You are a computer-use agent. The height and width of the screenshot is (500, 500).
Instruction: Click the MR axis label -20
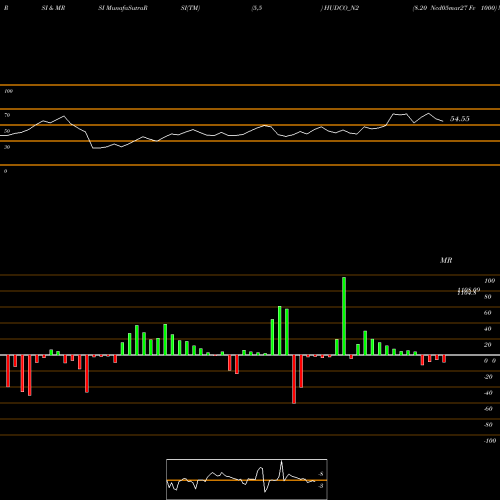pos(488,377)
